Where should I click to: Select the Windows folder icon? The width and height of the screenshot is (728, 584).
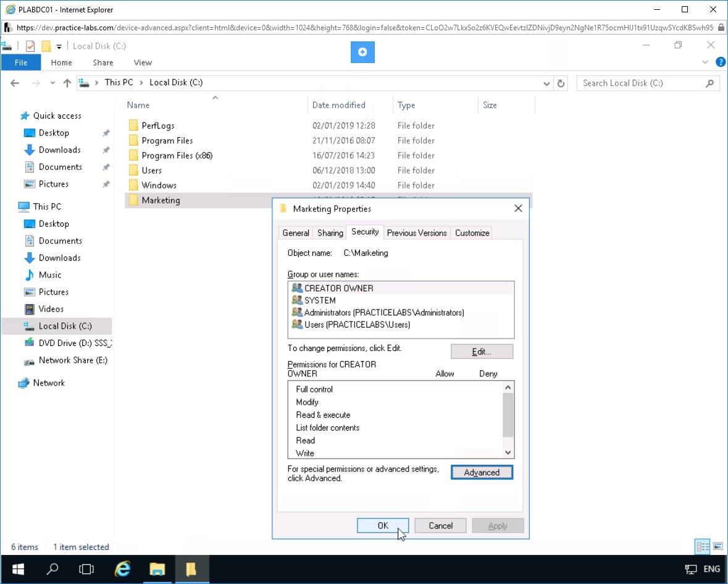134,185
